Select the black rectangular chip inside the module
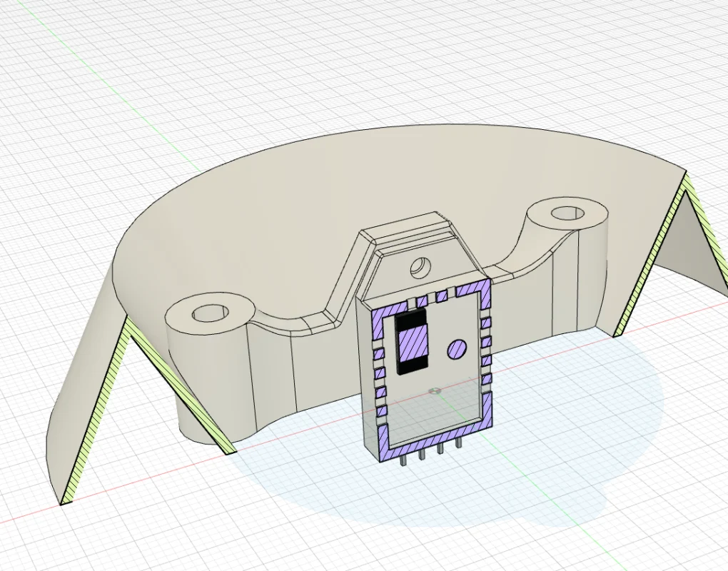 click(x=410, y=341)
